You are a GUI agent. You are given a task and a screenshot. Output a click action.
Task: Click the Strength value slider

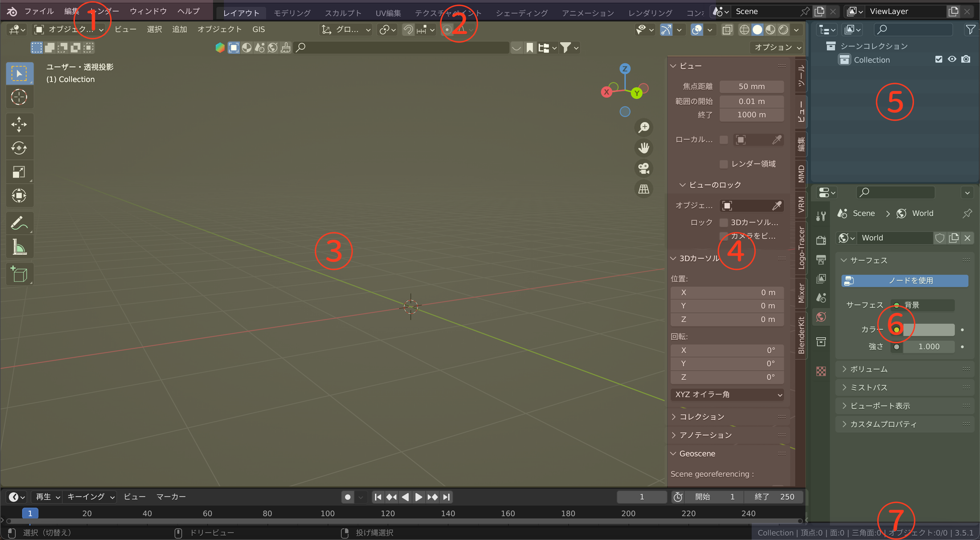point(929,347)
